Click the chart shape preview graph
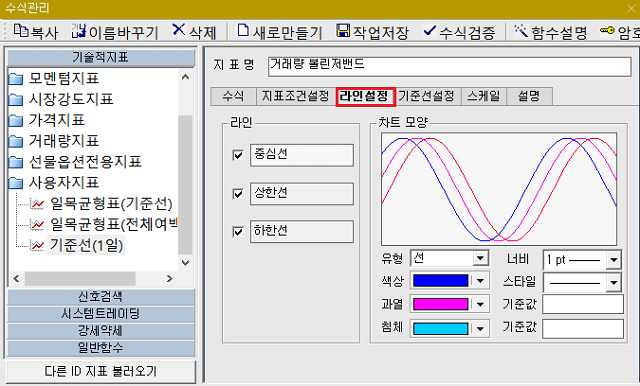 pyautogui.click(x=499, y=189)
